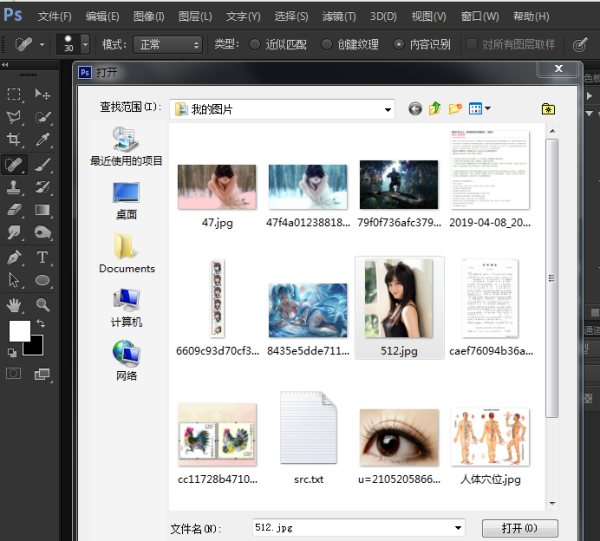Open the brush size picker arrow

click(85, 44)
